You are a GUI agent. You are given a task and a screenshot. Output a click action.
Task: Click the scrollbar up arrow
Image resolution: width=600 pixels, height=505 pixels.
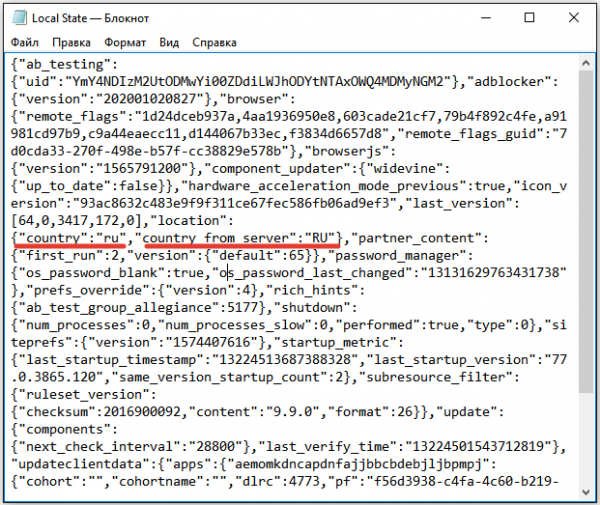[x=586, y=63]
